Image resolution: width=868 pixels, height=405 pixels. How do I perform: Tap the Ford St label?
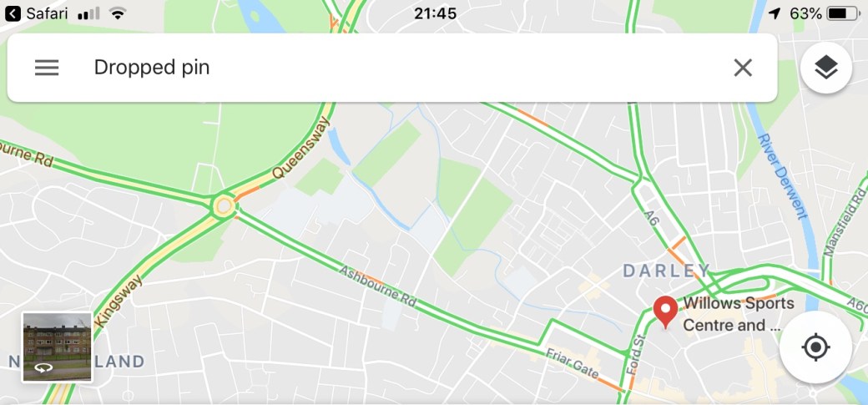point(634,355)
